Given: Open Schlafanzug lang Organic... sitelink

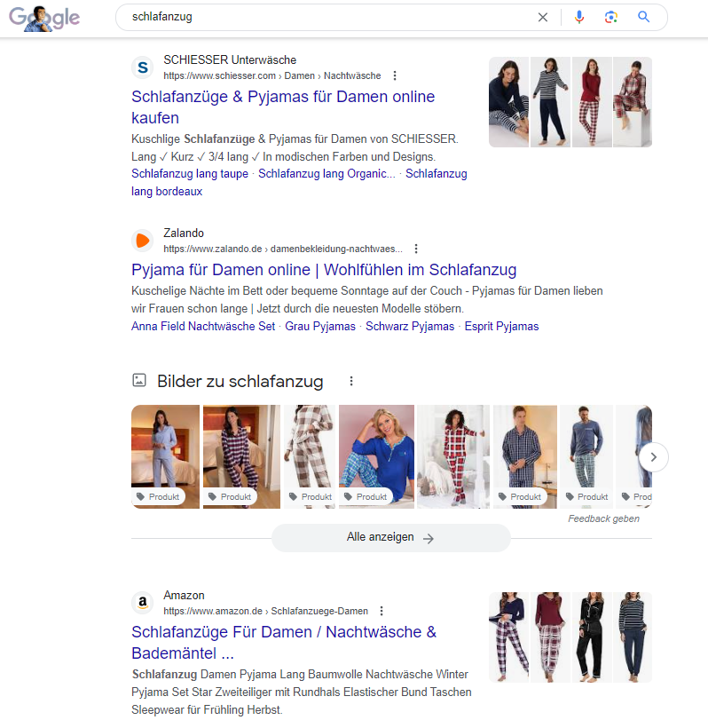Looking at the screenshot, I should pyautogui.click(x=326, y=174).
